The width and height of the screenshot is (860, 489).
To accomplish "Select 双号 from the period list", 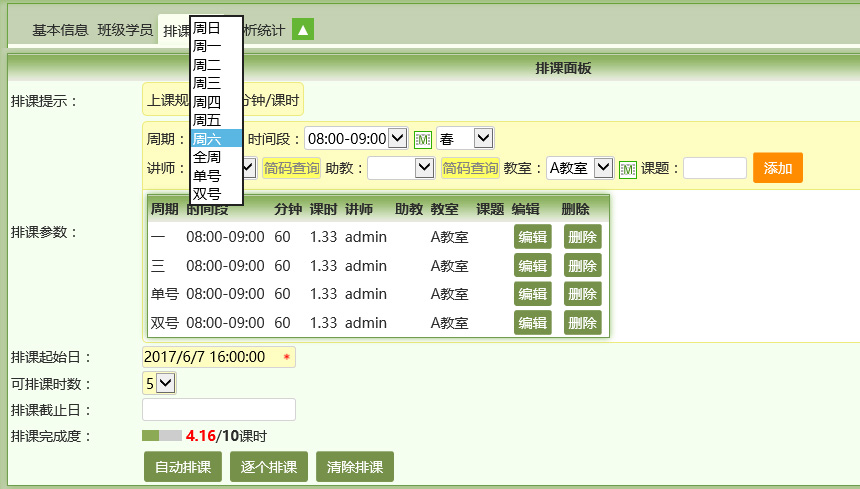I will 215,194.
